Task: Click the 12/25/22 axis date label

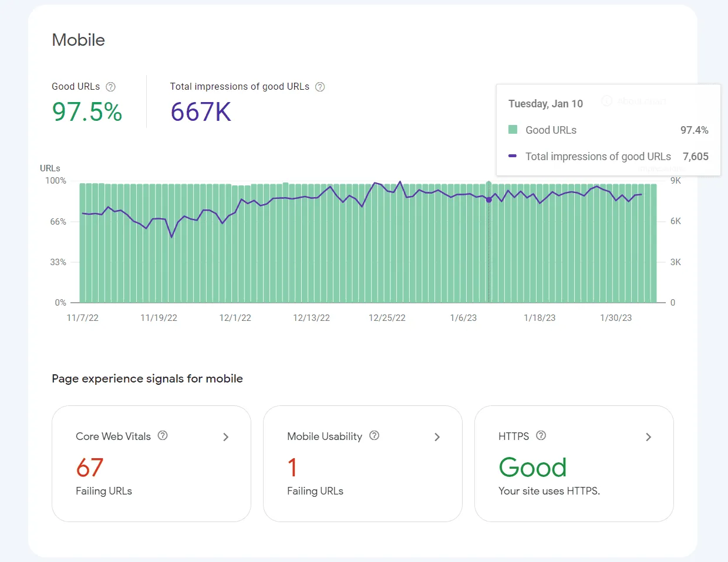Action: [387, 318]
